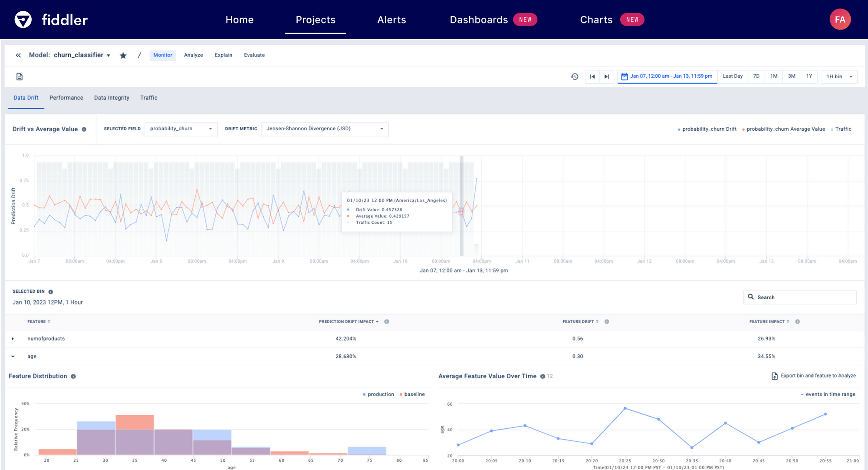Expand the numofproducts feature row
Viewport: 868px width, 470px height.
coord(13,338)
